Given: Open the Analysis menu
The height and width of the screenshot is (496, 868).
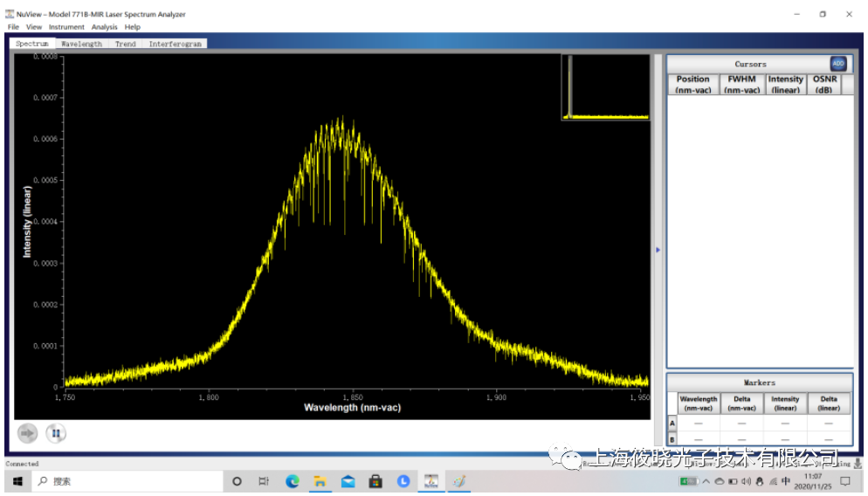Looking at the screenshot, I should coord(104,27).
